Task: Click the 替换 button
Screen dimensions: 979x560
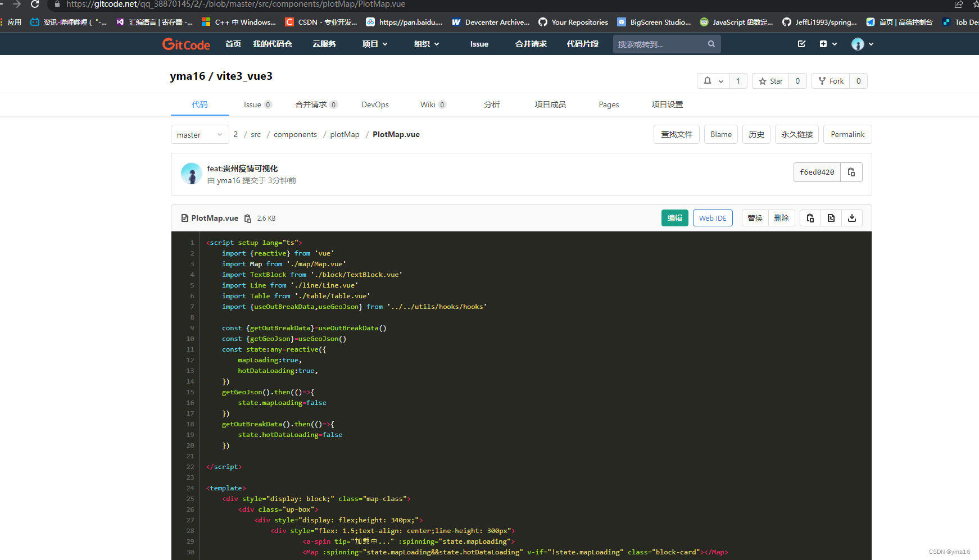Action: 755,218
